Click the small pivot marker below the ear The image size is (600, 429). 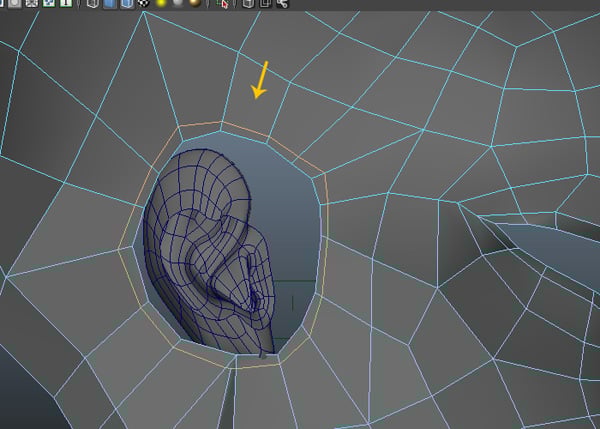pyautogui.click(x=263, y=353)
